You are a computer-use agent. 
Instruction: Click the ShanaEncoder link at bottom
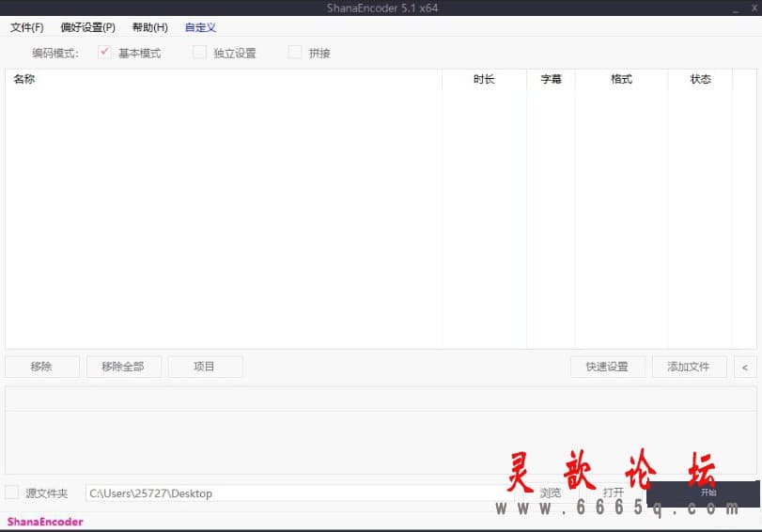45,522
